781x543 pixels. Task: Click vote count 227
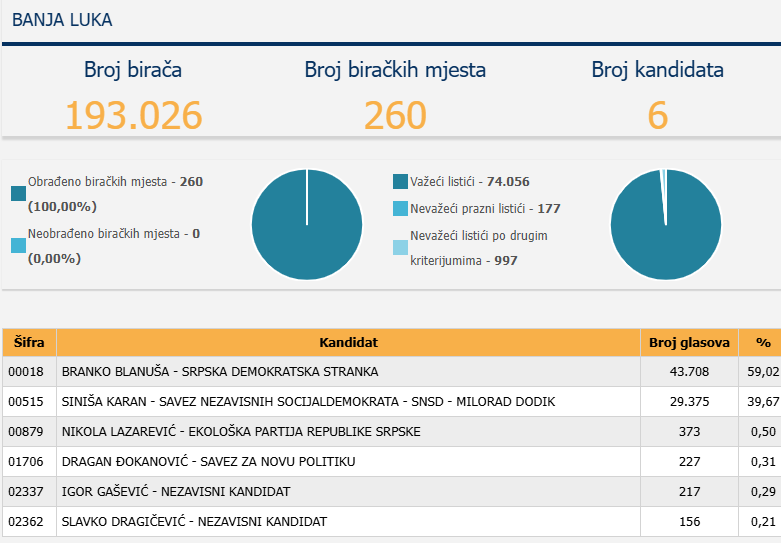pyautogui.click(x=689, y=462)
